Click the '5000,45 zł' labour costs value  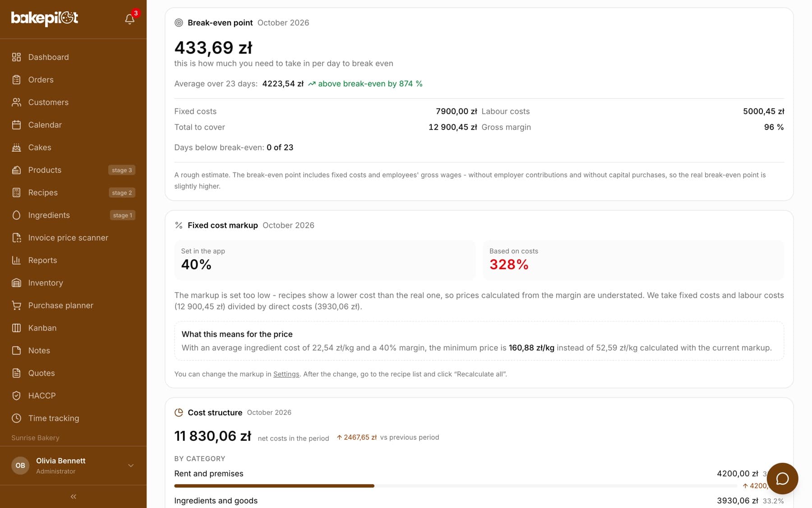763,112
